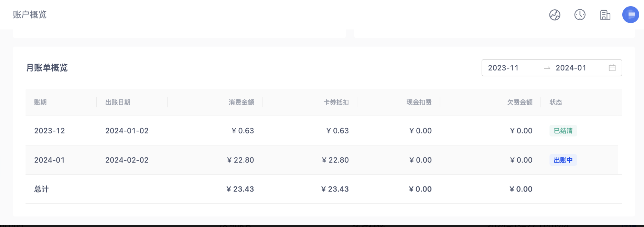Click the 账期 column header
The width and height of the screenshot is (644, 227).
point(40,102)
